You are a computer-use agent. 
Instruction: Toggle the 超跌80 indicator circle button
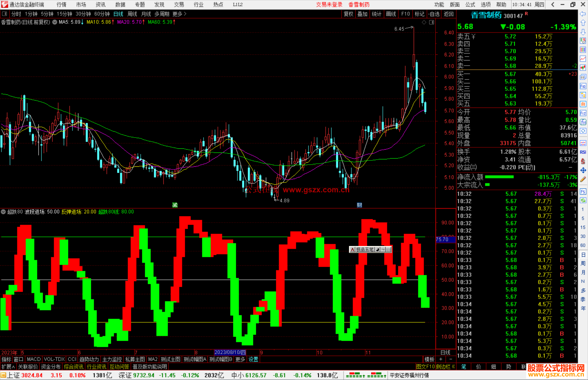pos(3,212)
